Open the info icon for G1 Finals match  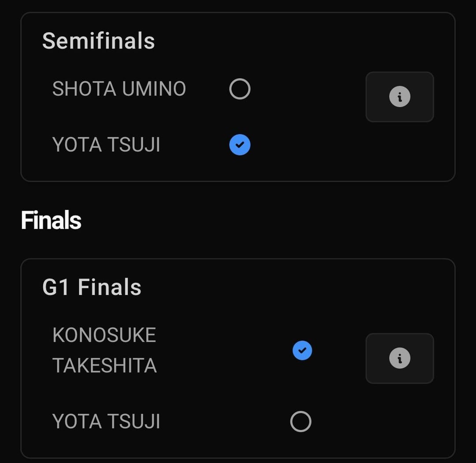399,358
